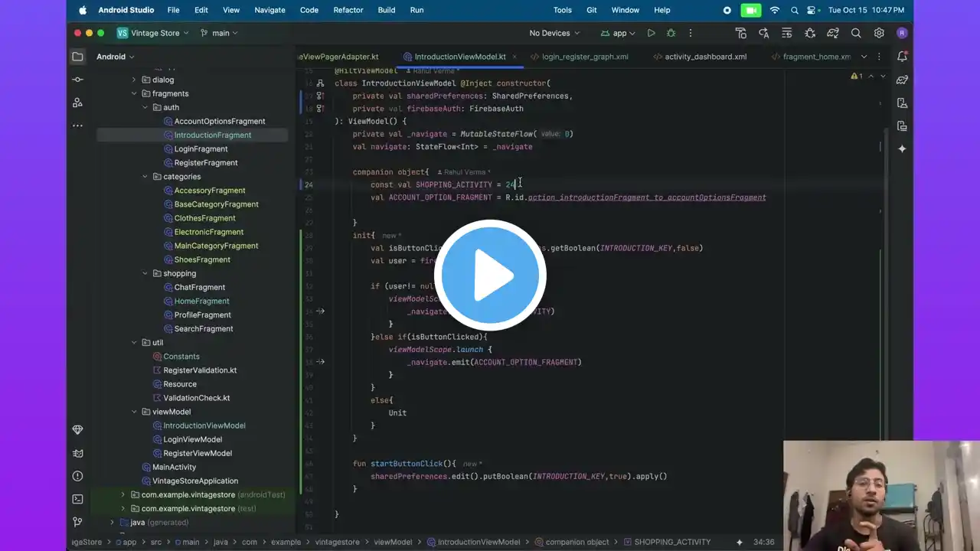Close the IntroductionViewModel.kt tab
Screen dimensions: 980x551
pos(514,57)
